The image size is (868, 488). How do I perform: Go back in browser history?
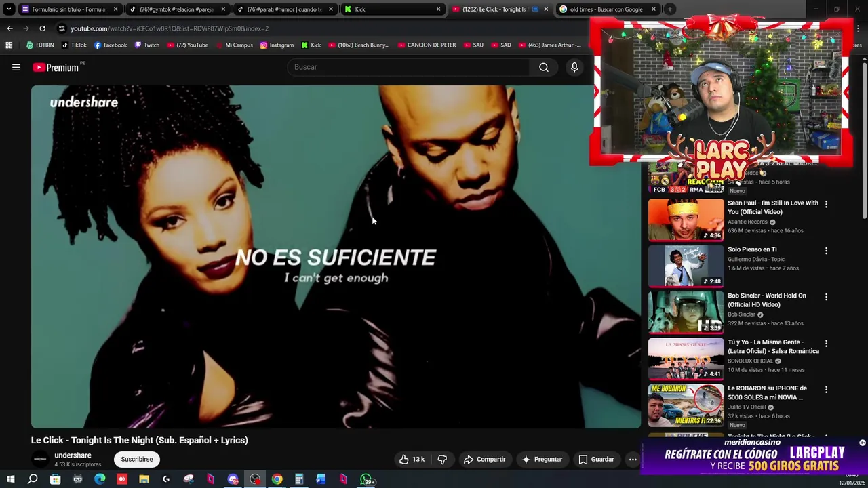[9, 28]
